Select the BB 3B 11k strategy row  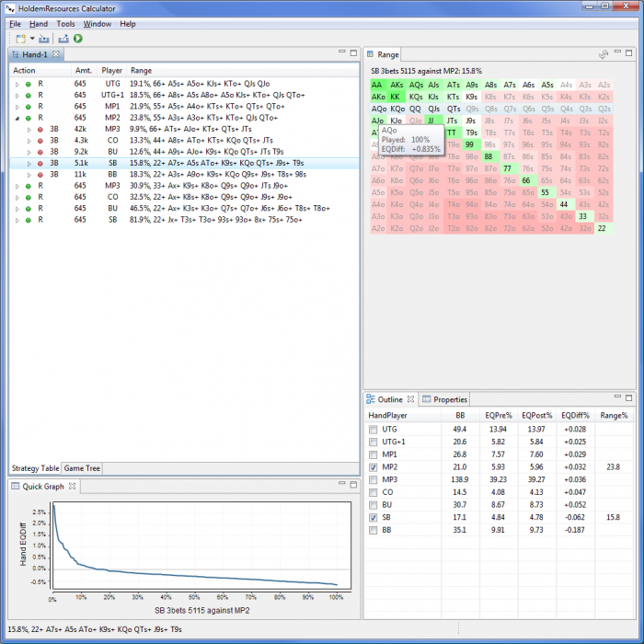click(184, 175)
